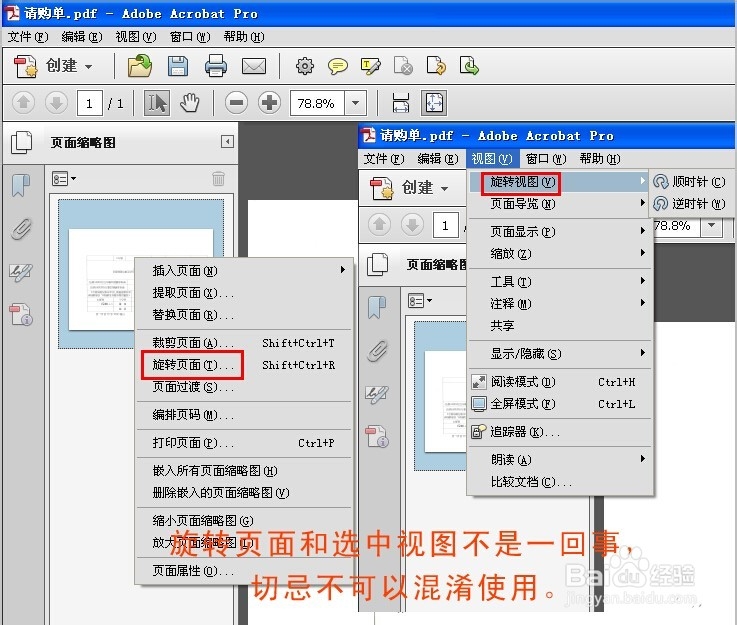
Task: Expand 页面导览 submenu arrow
Action: click(x=642, y=203)
